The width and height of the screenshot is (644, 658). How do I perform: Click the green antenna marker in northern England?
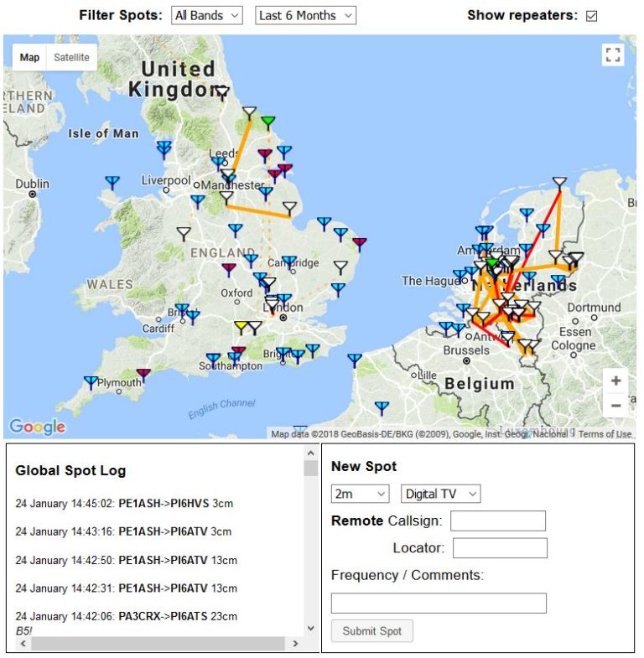(x=268, y=122)
